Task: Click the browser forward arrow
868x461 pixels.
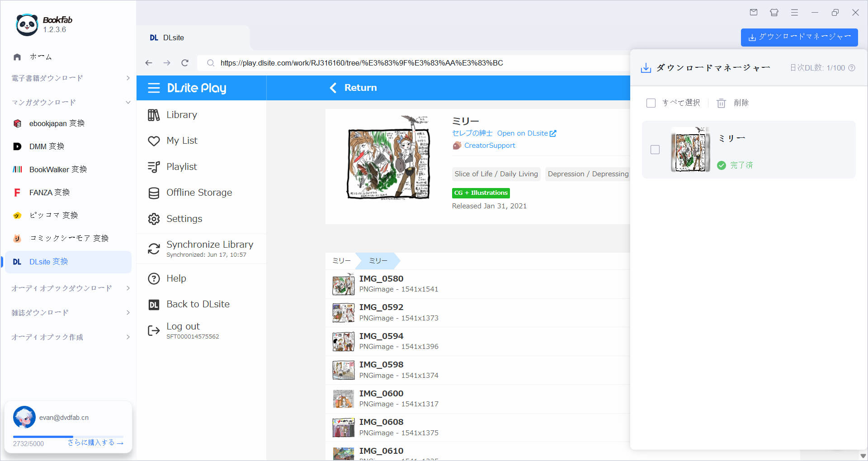Action: (167, 63)
